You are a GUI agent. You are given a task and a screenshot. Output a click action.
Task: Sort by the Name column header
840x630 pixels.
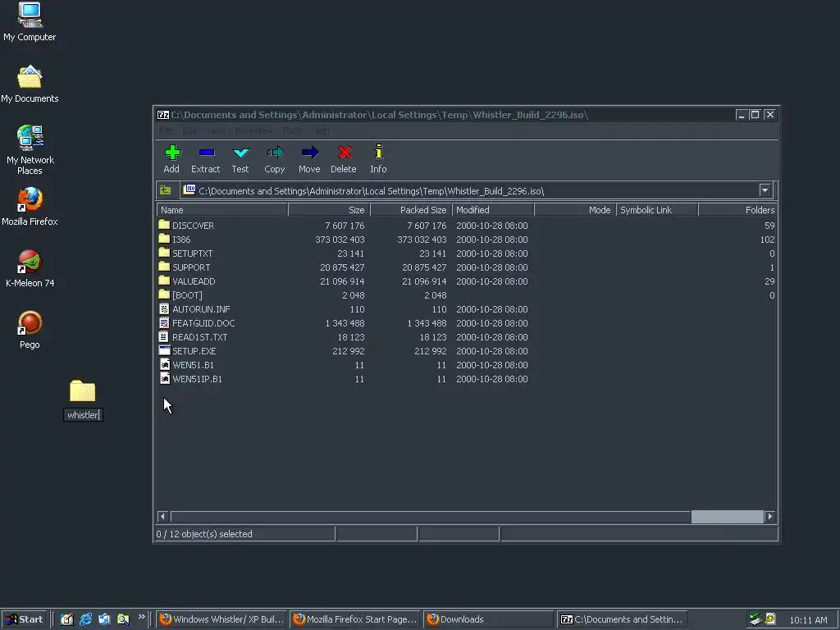tap(222, 210)
